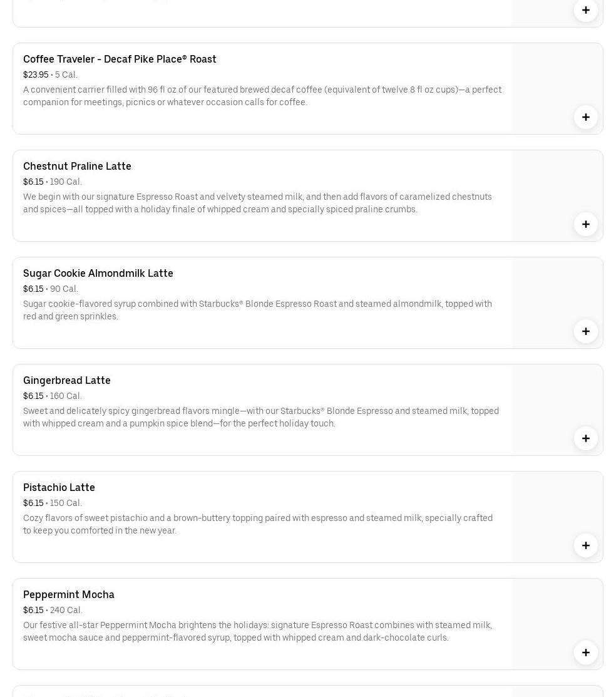Screen dimensions: 616x697
Task: Add Peppermint Mocha to the order
Action: point(585,653)
